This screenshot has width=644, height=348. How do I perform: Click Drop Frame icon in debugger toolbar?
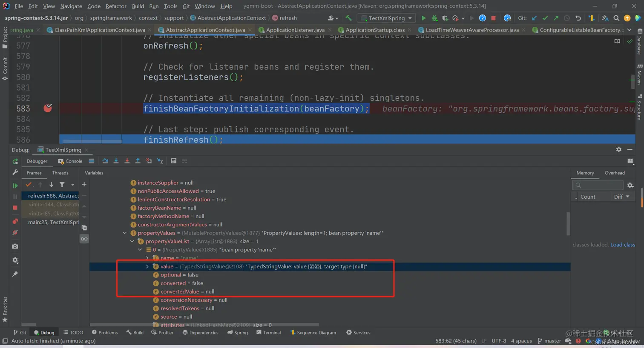(149, 161)
